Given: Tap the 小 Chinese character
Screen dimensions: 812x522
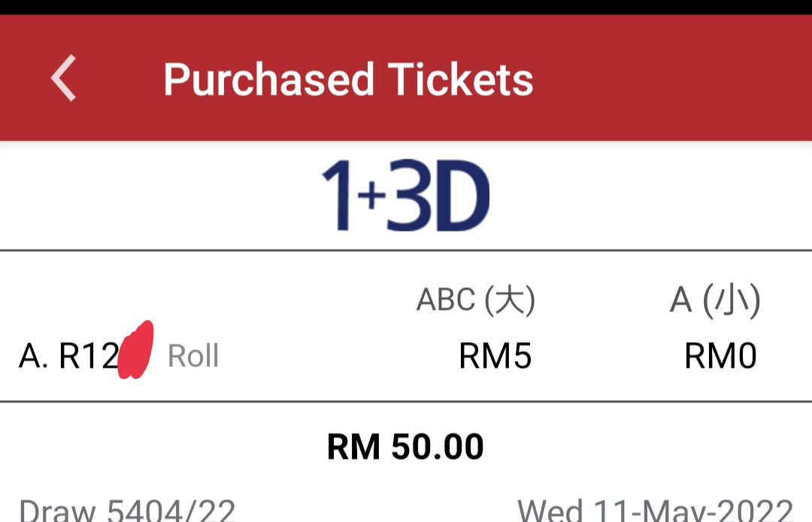Looking at the screenshot, I should [x=732, y=300].
